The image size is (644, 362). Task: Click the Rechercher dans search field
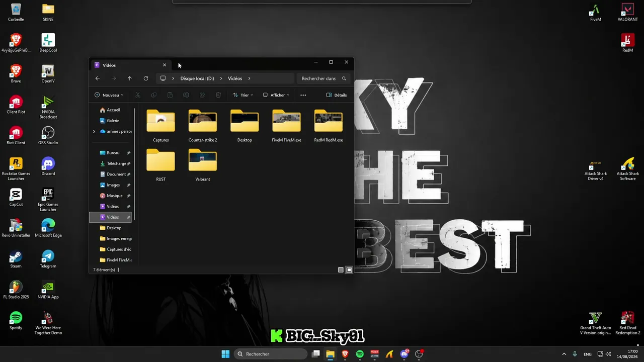[323, 78]
